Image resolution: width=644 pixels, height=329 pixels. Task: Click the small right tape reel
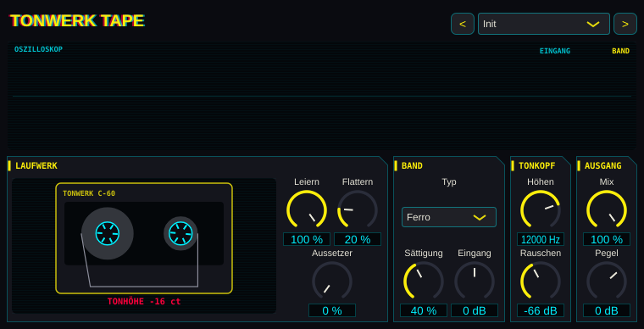[180, 233]
